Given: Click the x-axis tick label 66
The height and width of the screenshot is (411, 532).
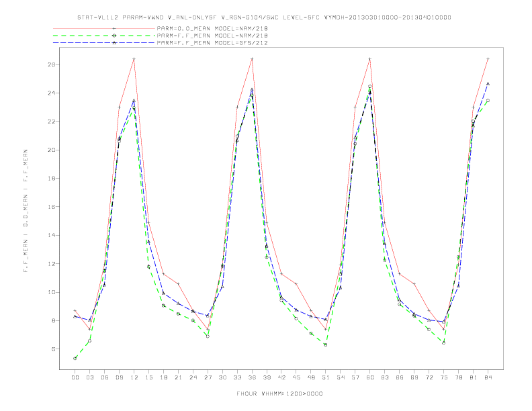Looking at the screenshot, I should pyautogui.click(x=400, y=377).
